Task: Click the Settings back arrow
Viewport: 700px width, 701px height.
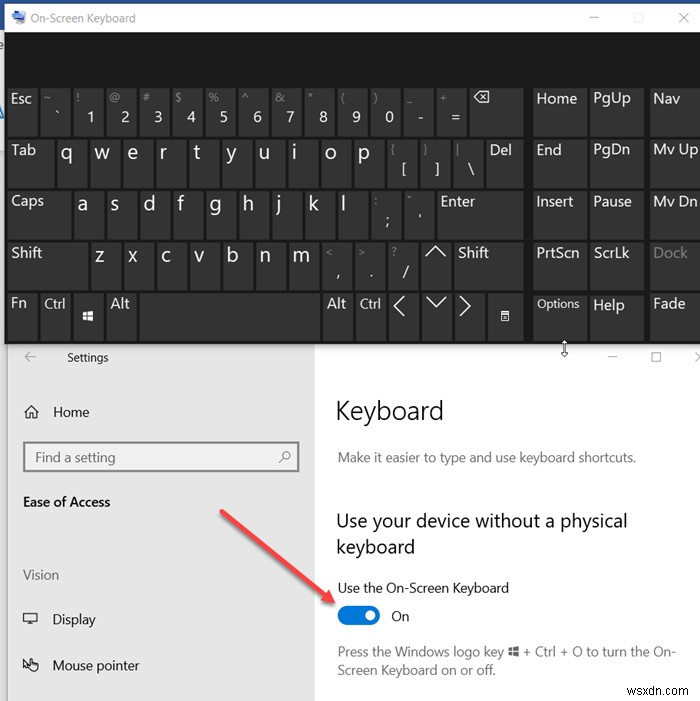Action: point(30,357)
